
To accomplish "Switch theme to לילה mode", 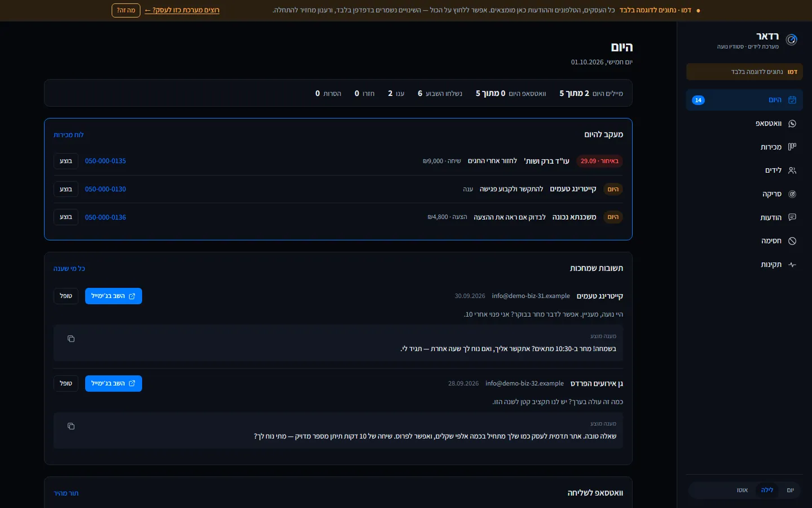I will click(767, 490).
